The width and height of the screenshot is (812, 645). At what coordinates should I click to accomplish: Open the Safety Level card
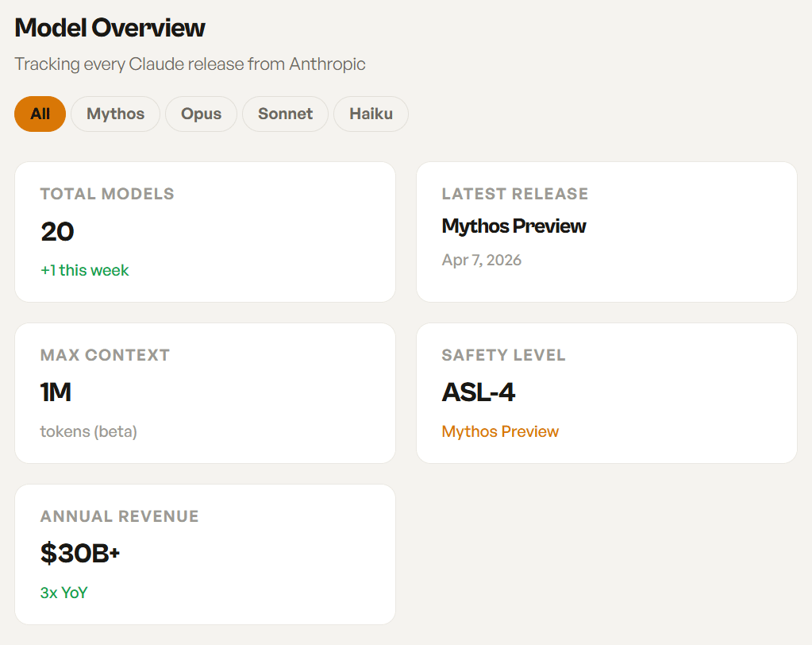pos(606,393)
